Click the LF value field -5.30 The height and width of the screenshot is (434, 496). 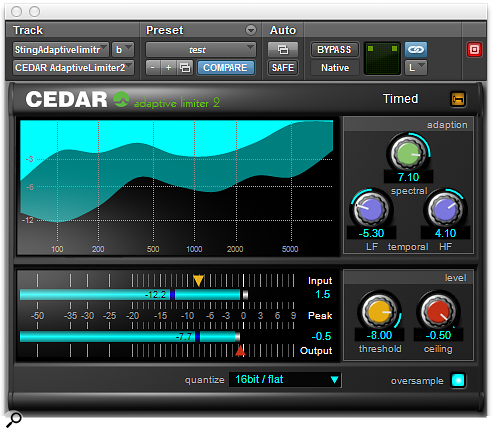[x=371, y=233]
